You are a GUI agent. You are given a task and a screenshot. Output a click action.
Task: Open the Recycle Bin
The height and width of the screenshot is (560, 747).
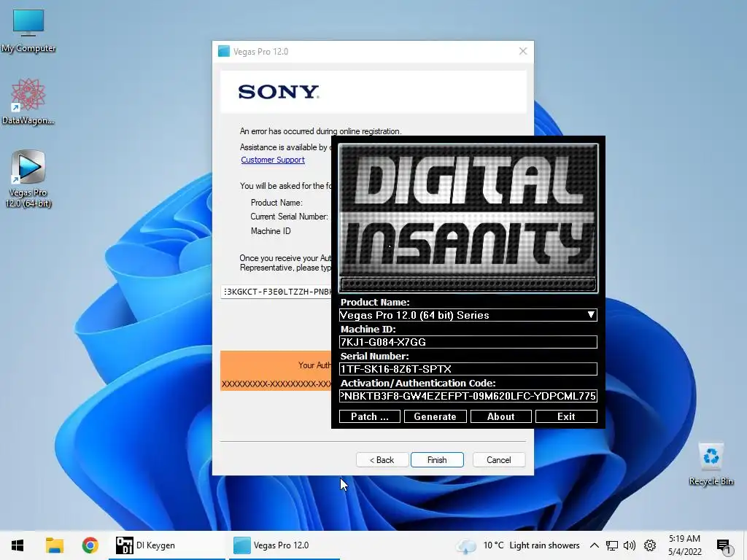[x=711, y=464]
